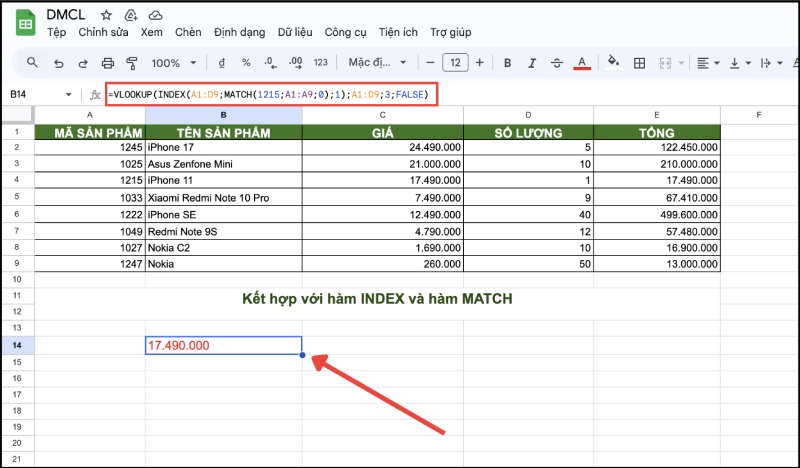Select row 14 header

click(17, 346)
